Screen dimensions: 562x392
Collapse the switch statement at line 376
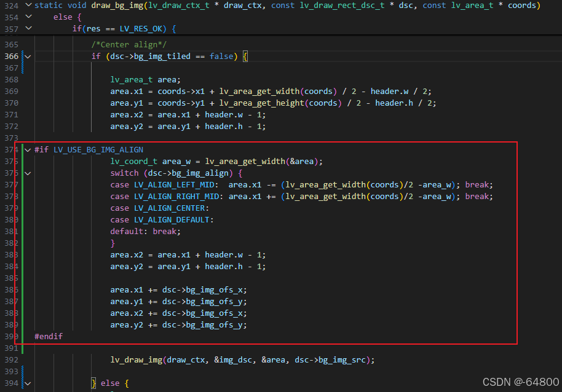coord(26,173)
